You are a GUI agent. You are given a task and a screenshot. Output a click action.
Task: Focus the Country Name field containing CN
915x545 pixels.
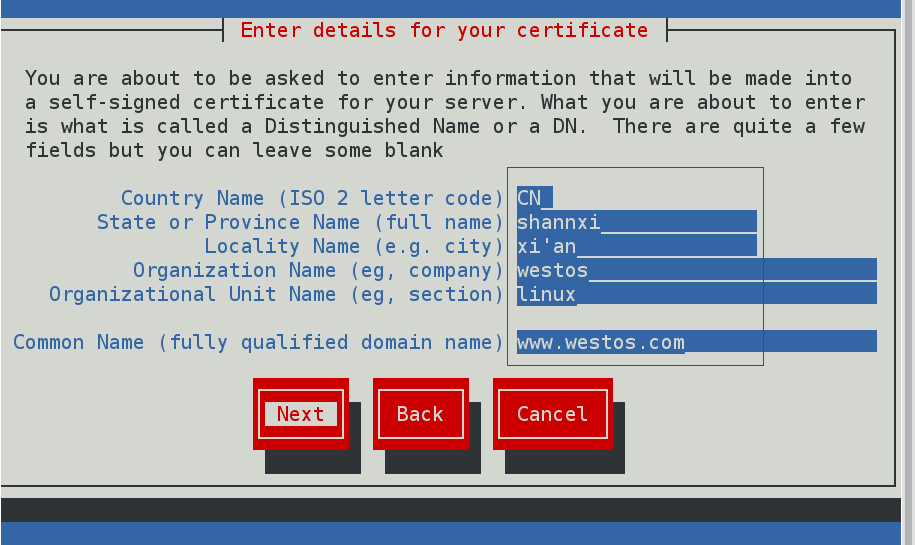point(535,198)
